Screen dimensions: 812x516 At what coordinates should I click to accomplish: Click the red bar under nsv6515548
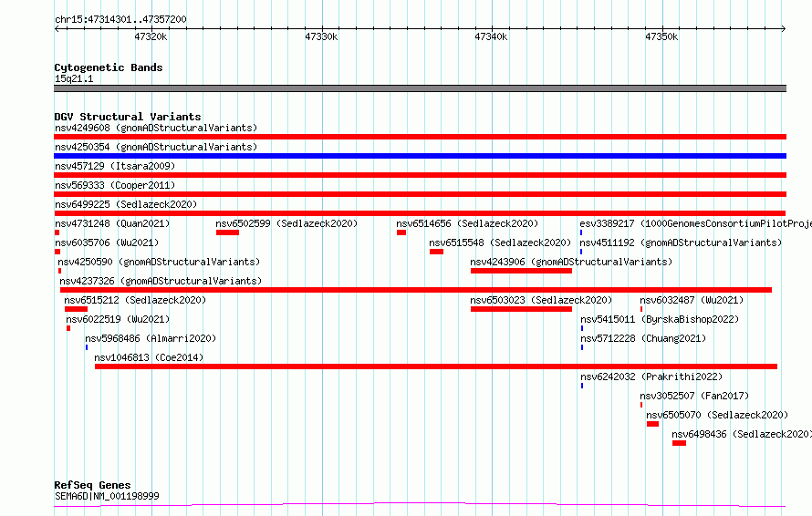pos(436,252)
